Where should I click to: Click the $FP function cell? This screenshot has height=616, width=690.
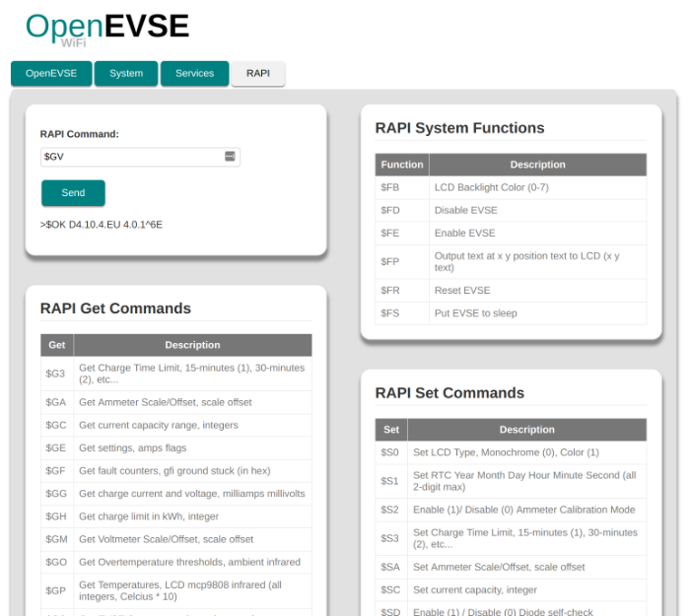[x=402, y=262]
